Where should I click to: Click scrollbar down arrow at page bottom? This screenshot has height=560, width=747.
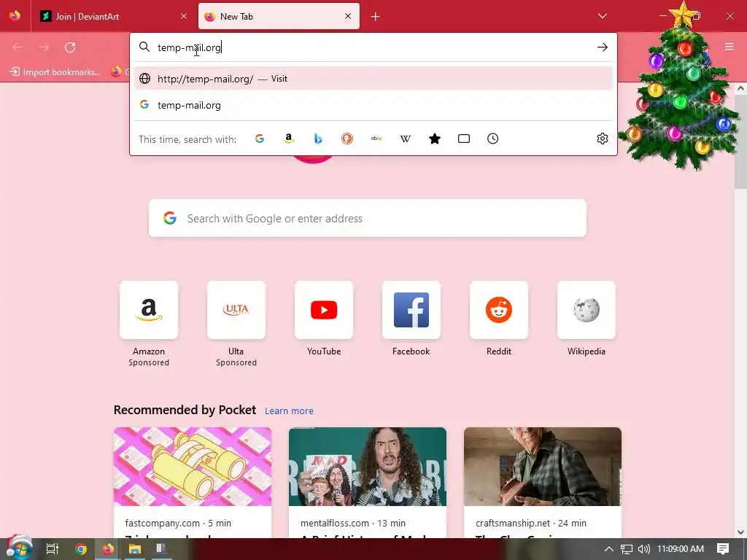click(x=740, y=532)
